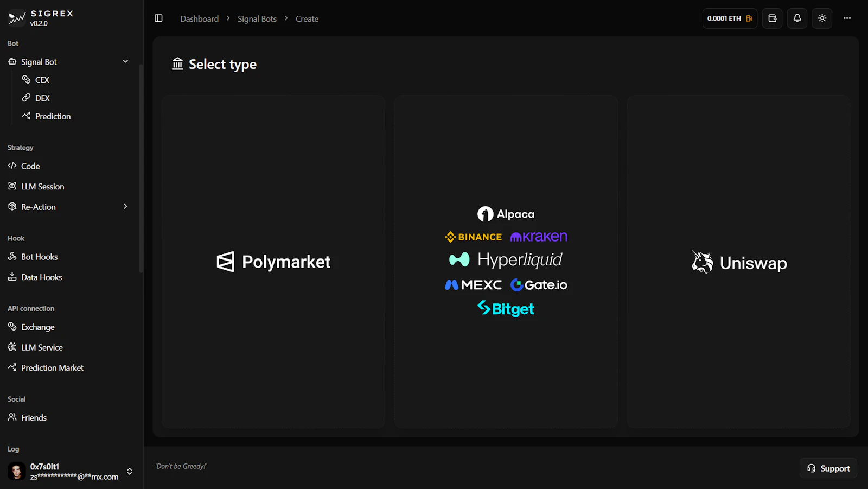
Task: Open the CEX sub-item
Action: (42, 80)
